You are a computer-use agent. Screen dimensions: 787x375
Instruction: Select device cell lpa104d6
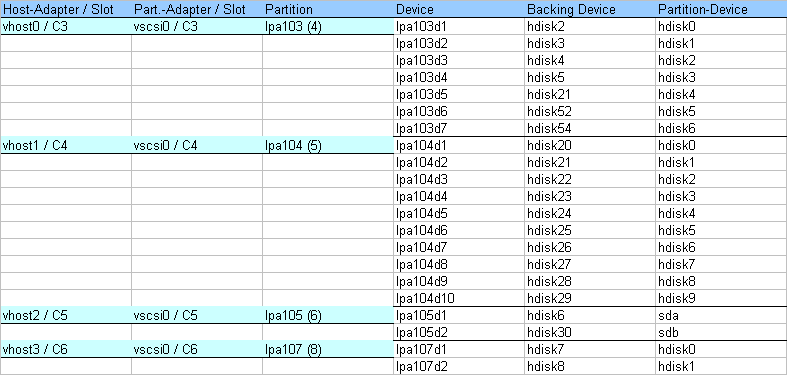(x=459, y=230)
